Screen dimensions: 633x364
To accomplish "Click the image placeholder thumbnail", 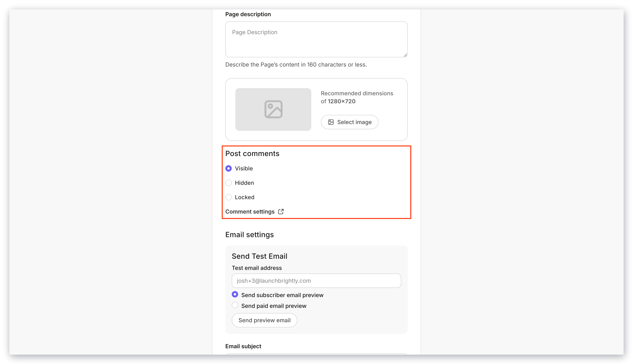I will tap(273, 109).
